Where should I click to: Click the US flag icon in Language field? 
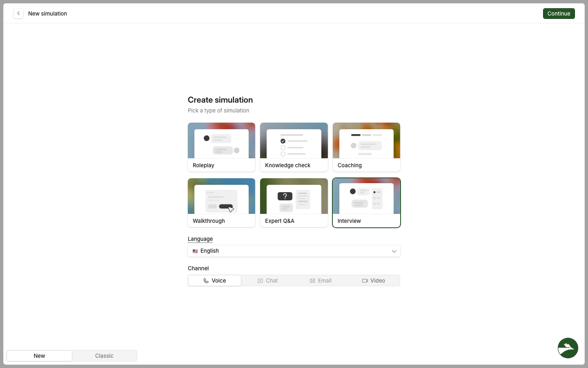pyautogui.click(x=195, y=251)
